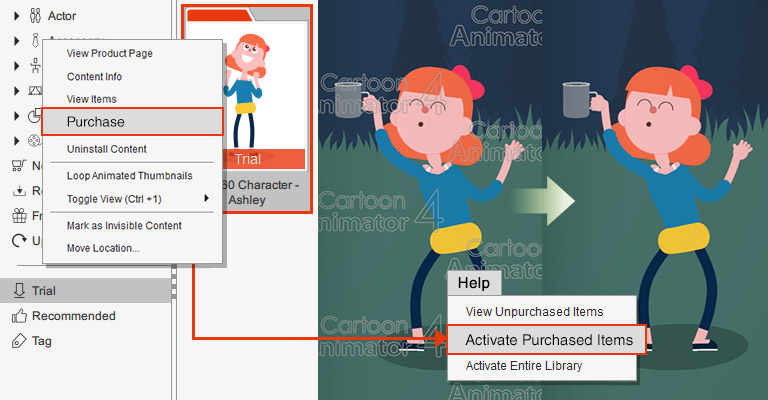Expand the tree node below Actor
The image size is (768, 400).
click(x=16, y=41)
